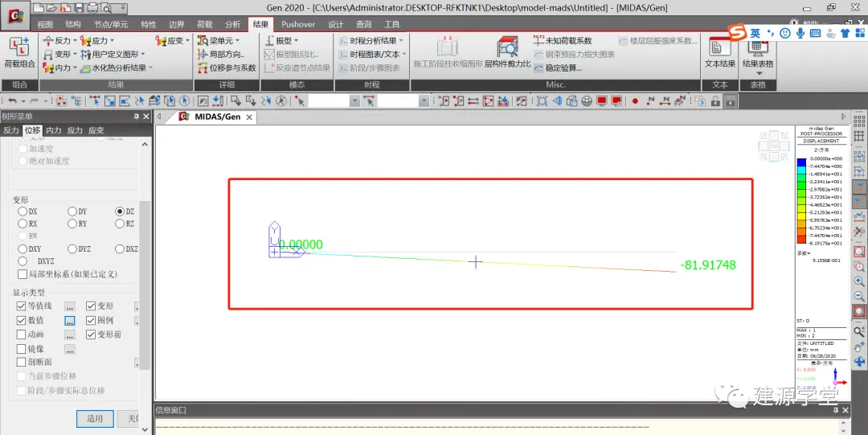Viewport: 868px width, 435px height.
Task: Click the zoom-out magnifier on right toolbar
Action: coord(859,297)
